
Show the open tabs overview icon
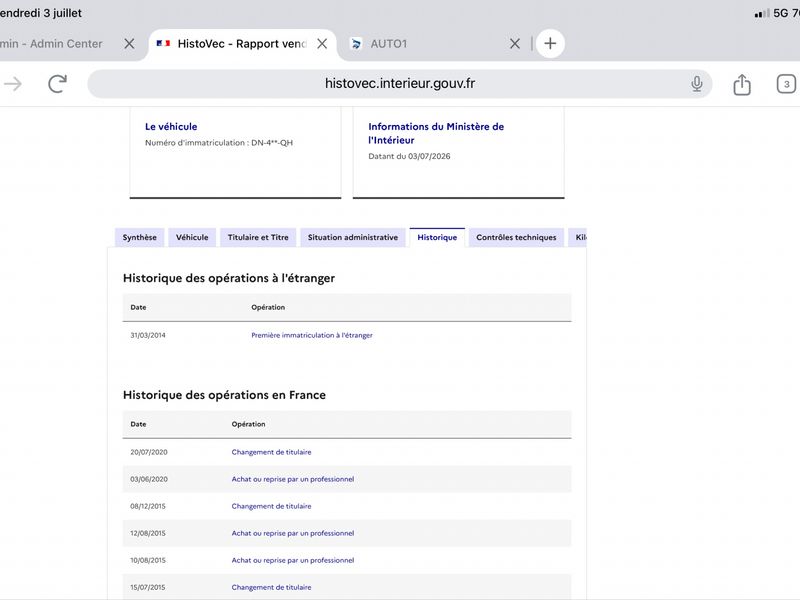click(786, 84)
